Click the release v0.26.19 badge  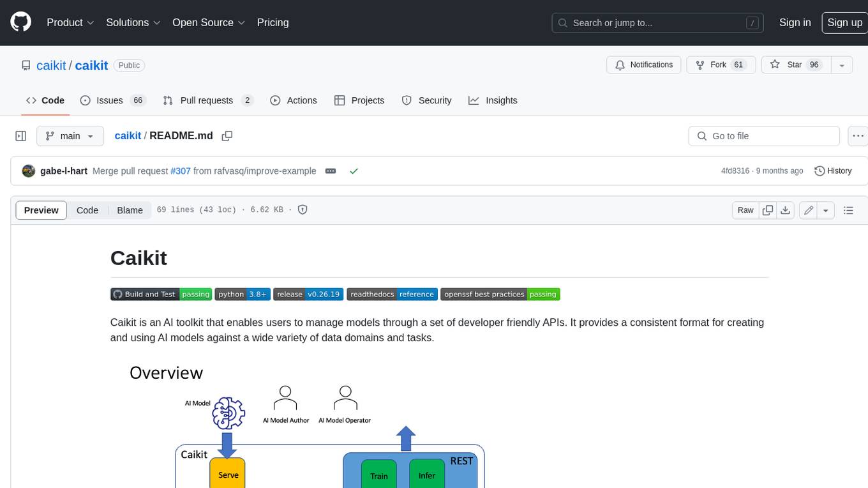tap(309, 294)
